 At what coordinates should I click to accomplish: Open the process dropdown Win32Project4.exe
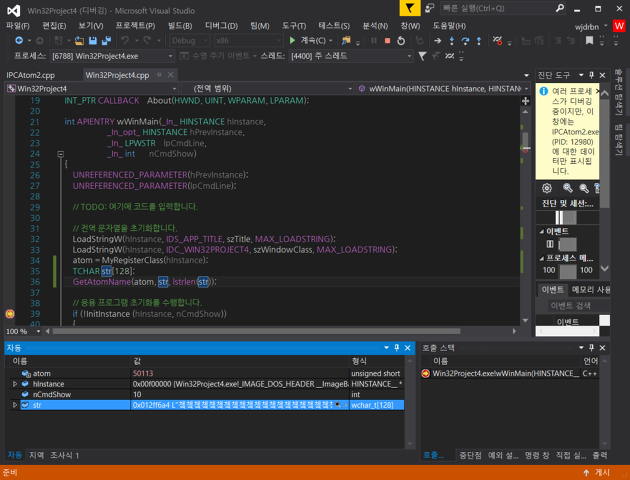(112, 56)
